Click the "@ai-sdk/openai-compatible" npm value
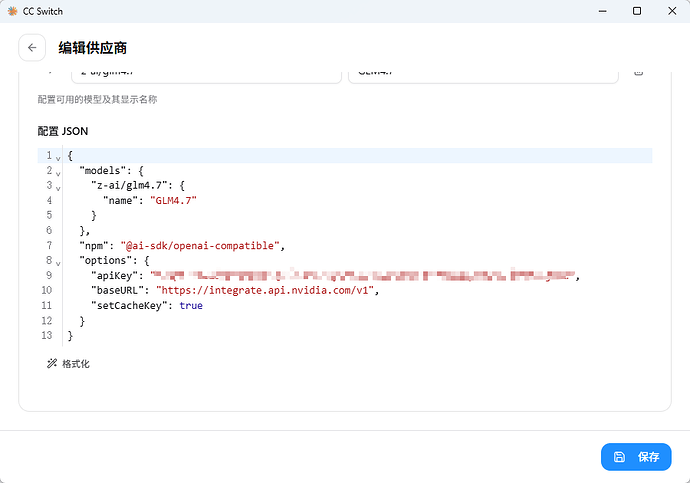The width and height of the screenshot is (690, 483). 200,245
